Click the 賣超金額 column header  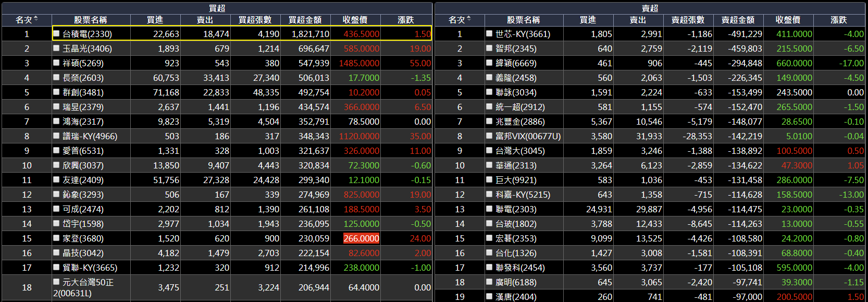738,20
